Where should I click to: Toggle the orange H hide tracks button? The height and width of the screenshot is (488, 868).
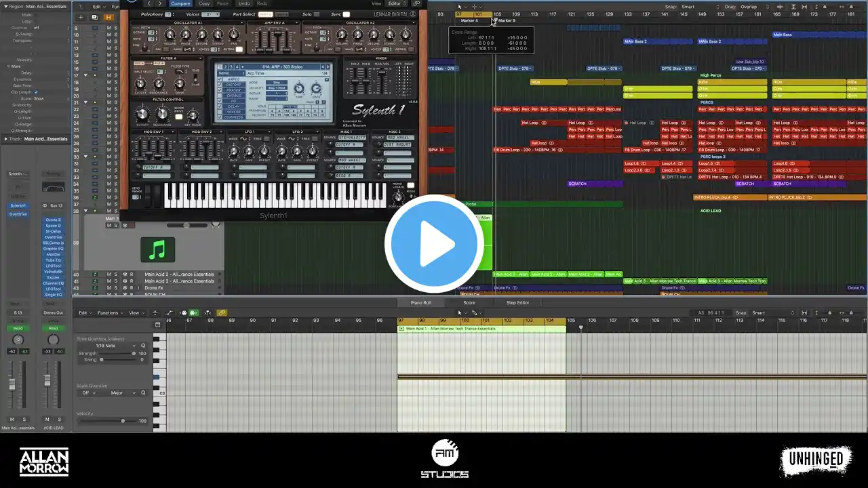108,17
